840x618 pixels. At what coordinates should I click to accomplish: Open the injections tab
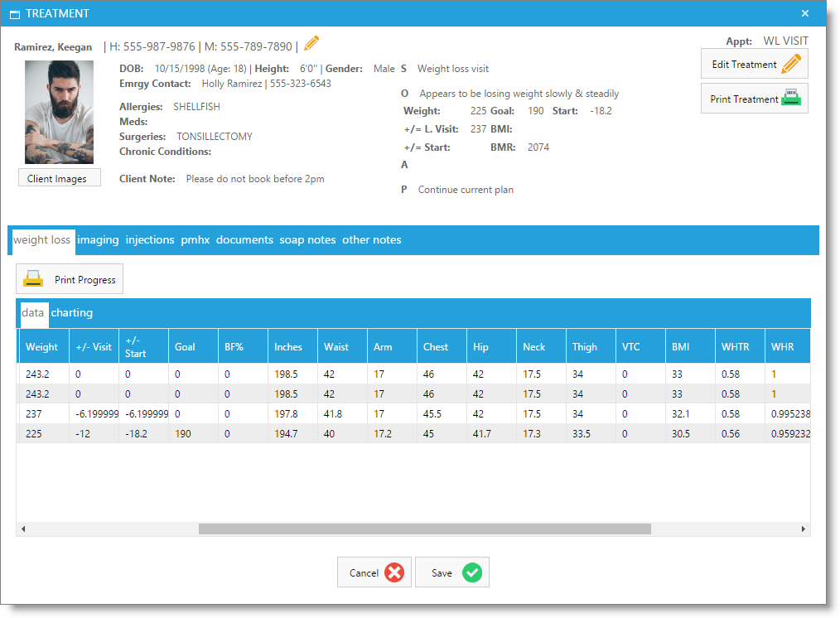click(150, 240)
